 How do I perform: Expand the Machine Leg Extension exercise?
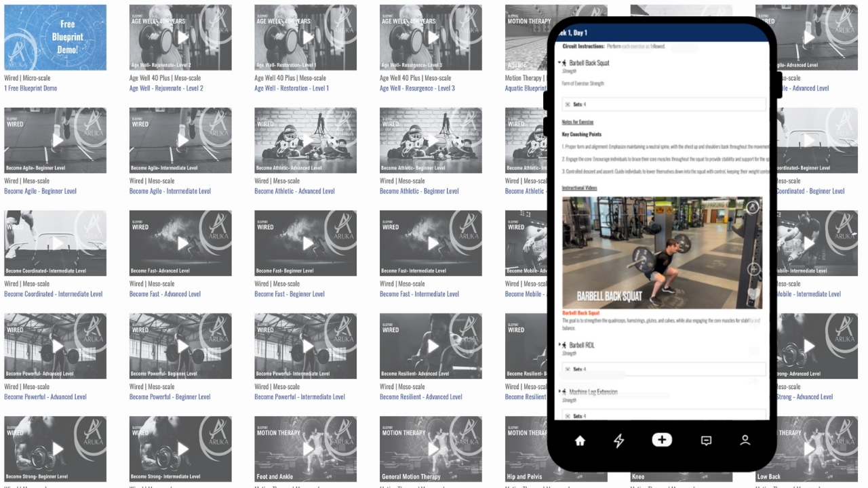tap(559, 392)
